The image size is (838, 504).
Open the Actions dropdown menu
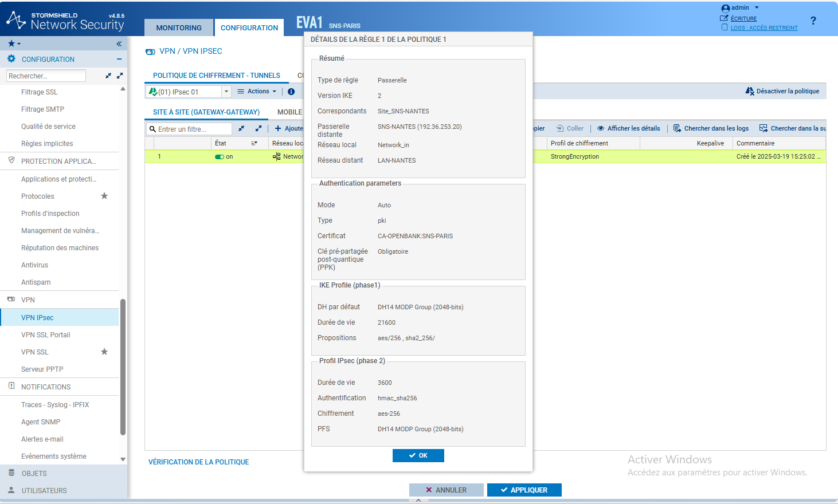tap(257, 92)
